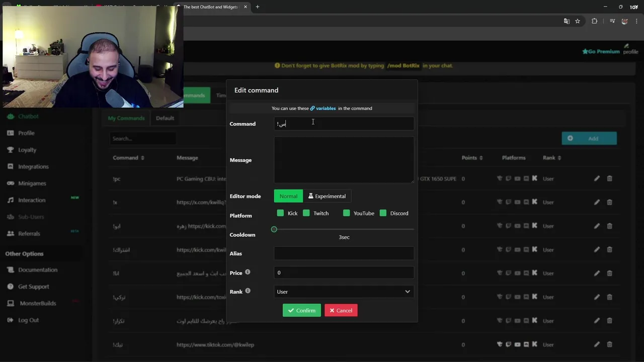644x362 pixels.
Task: Click the https://x.com message cell
Action: (201, 202)
